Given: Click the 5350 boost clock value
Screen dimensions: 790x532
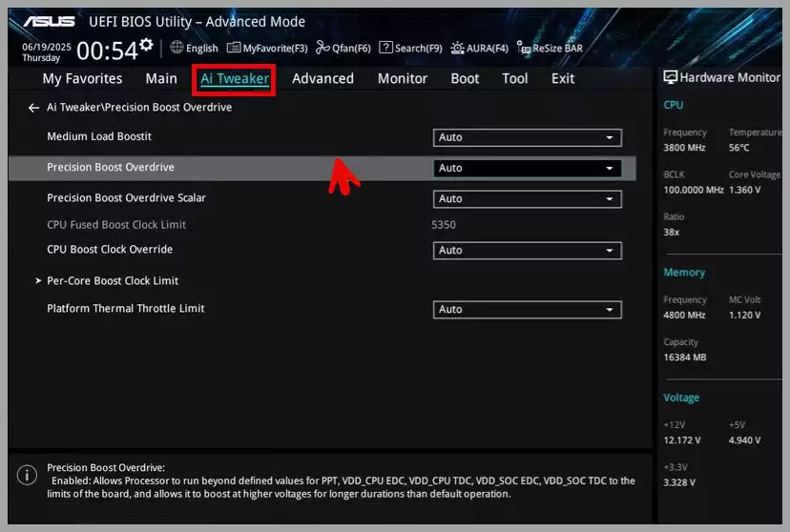Looking at the screenshot, I should [x=444, y=225].
